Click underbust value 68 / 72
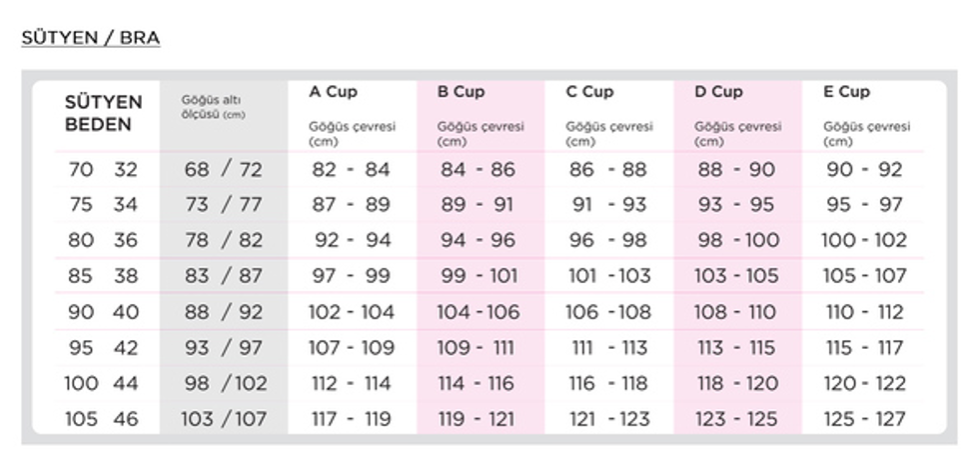Viewport: 980px width, 468px height. tap(223, 170)
